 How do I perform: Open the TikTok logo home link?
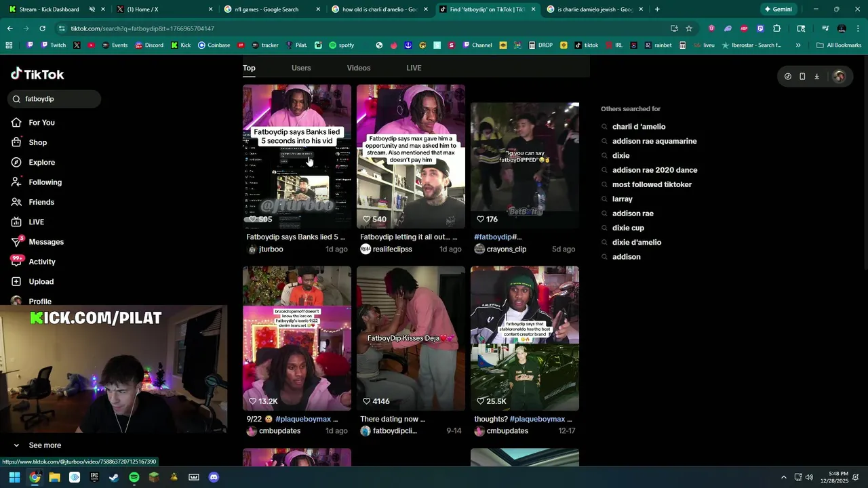37,74
